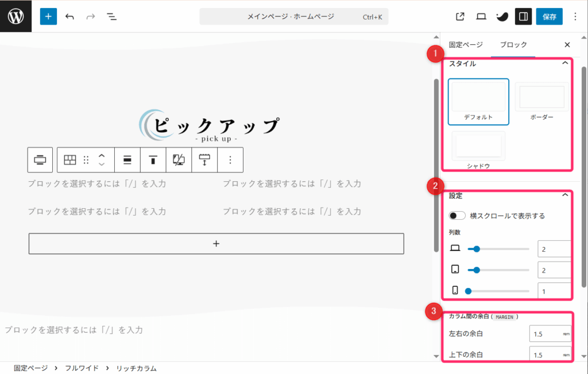Click the placeholder paragraph below the section
The height and width of the screenshot is (374, 588).
[x=74, y=330]
